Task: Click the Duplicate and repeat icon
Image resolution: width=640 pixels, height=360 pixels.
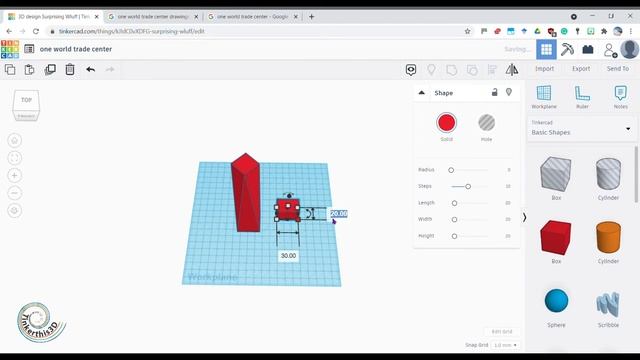Action: pyautogui.click(x=50, y=69)
